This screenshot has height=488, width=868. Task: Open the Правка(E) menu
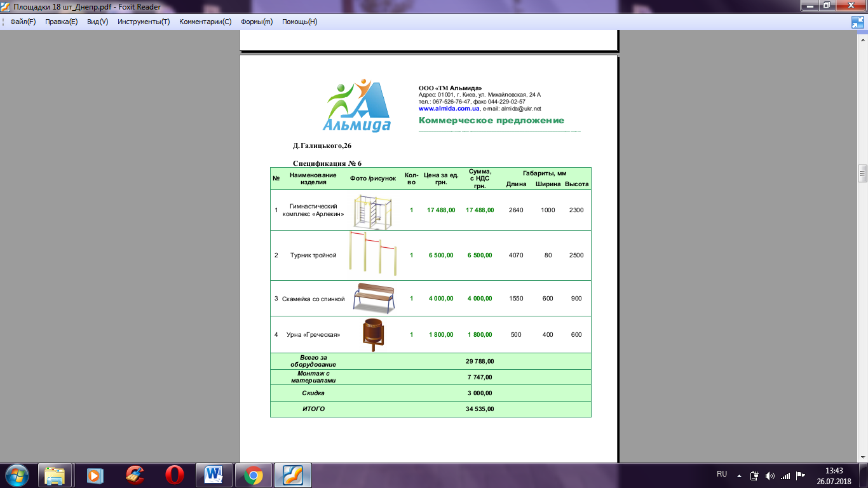[x=61, y=22]
